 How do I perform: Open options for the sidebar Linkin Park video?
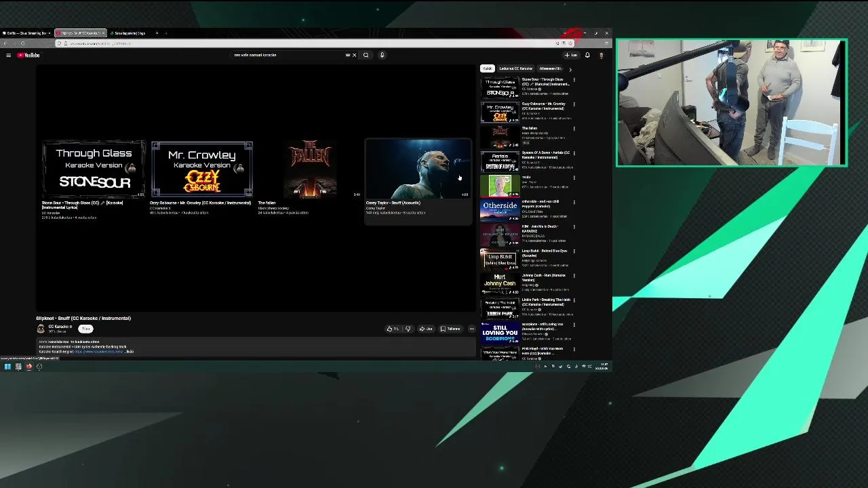(574, 300)
